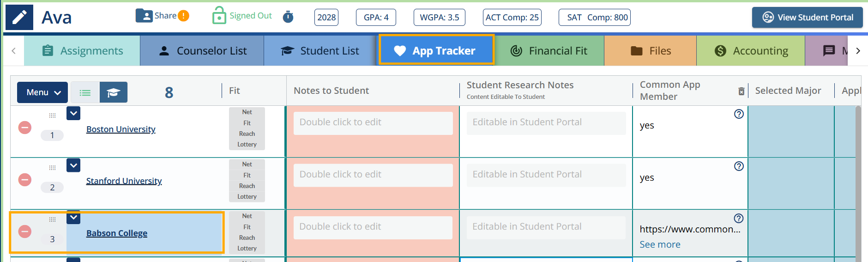This screenshot has width=868, height=262.
Task: Click the WGPA: 3.5 box
Action: coord(439,18)
